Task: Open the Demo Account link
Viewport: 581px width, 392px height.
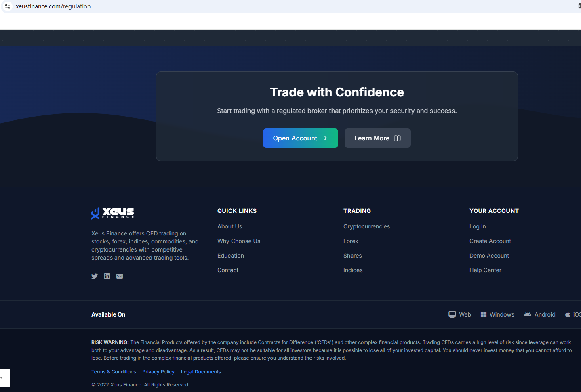Action: (489, 256)
